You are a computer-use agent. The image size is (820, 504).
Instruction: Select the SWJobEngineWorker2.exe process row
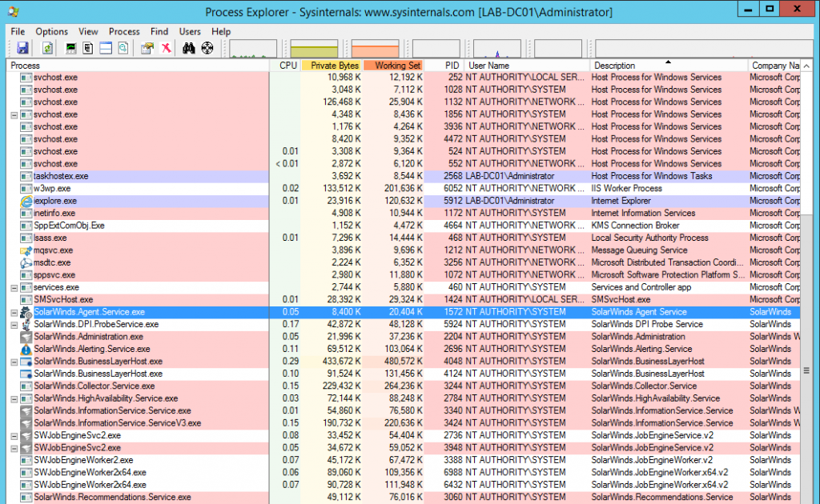[404, 460]
